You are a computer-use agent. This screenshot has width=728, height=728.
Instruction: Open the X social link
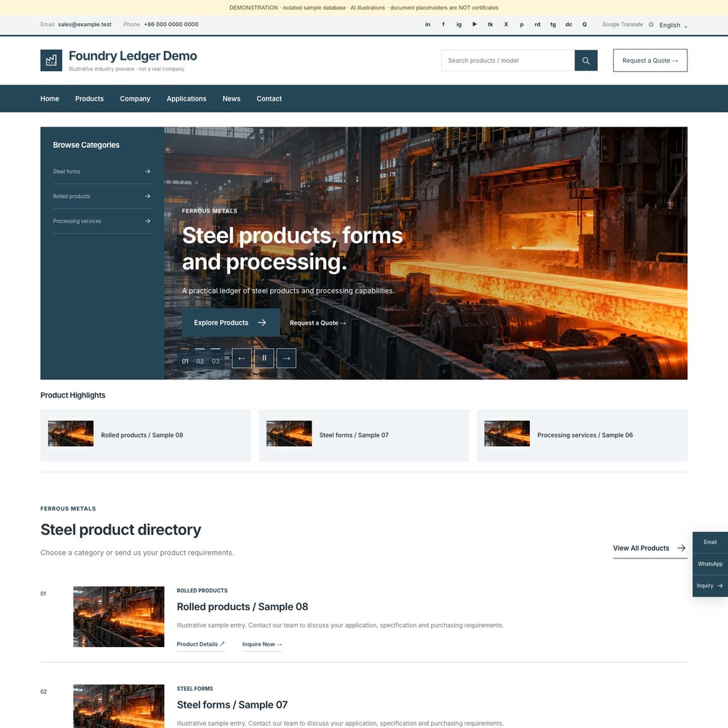(506, 25)
